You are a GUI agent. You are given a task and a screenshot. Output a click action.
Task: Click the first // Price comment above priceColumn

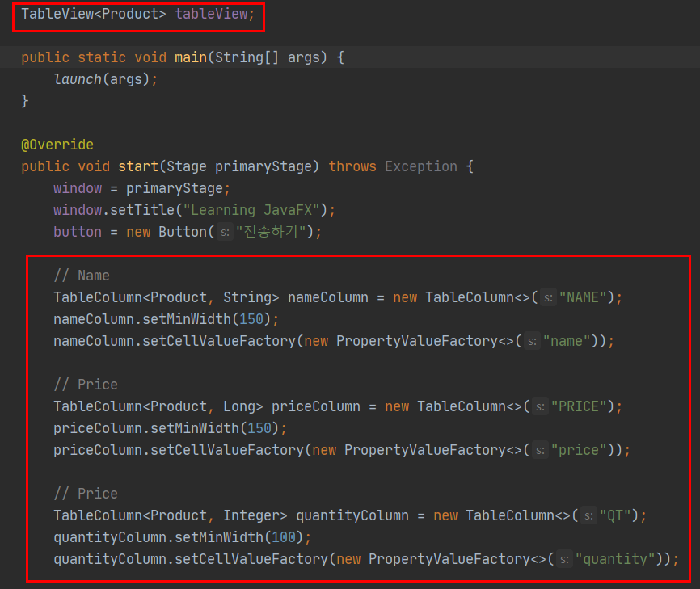coord(86,385)
